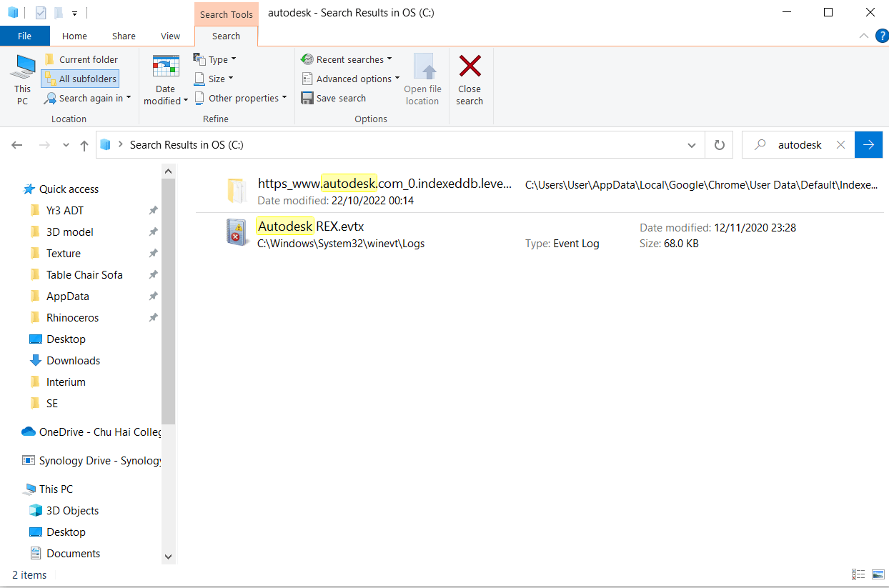Click the refresh button
This screenshot has height=588, width=889.
tap(720, 145)
